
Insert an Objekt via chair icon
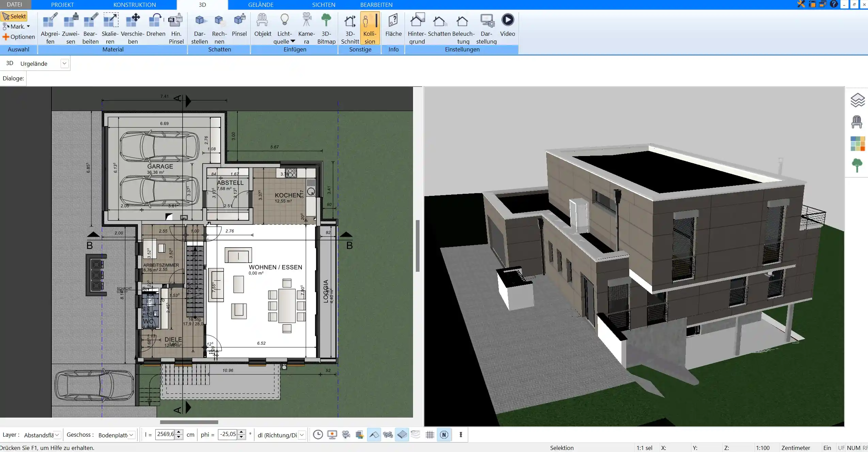263,25
